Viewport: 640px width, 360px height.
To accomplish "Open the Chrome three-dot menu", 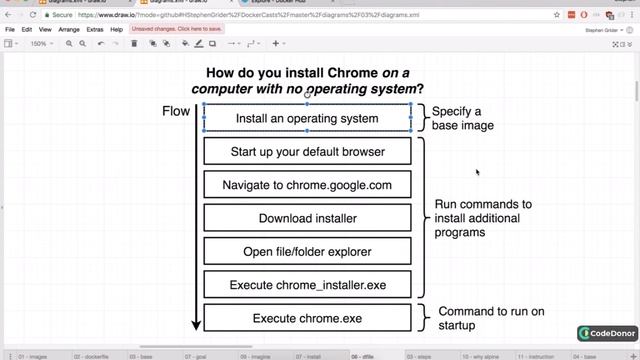I will 632,15.
